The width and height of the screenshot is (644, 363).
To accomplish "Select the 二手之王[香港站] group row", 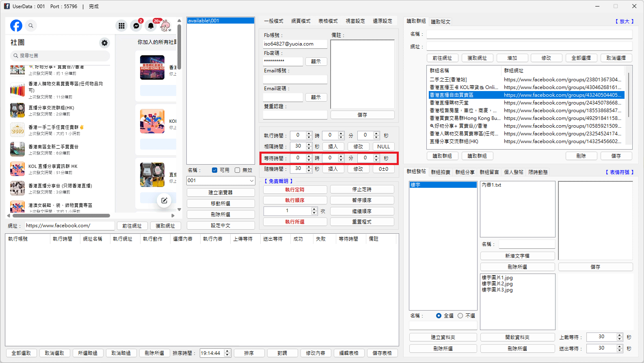I will click(526, 80).
